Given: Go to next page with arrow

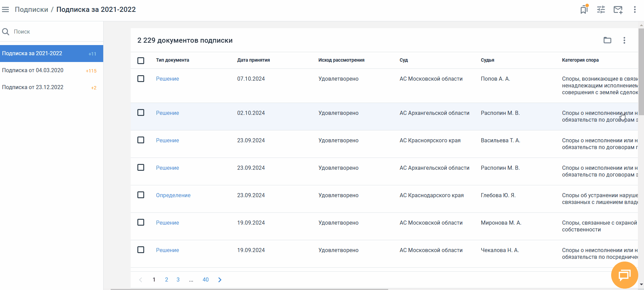Looking at the screenshot, I should (220, 279).
